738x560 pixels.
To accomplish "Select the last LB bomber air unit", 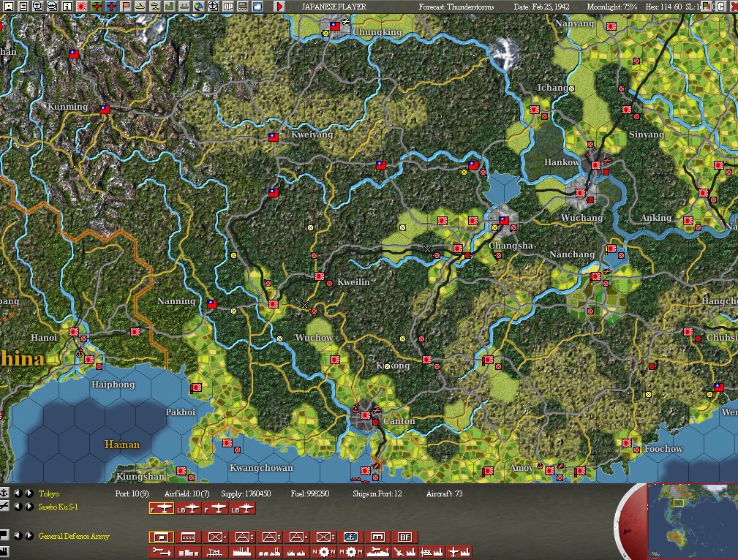I will pos(243,509).
